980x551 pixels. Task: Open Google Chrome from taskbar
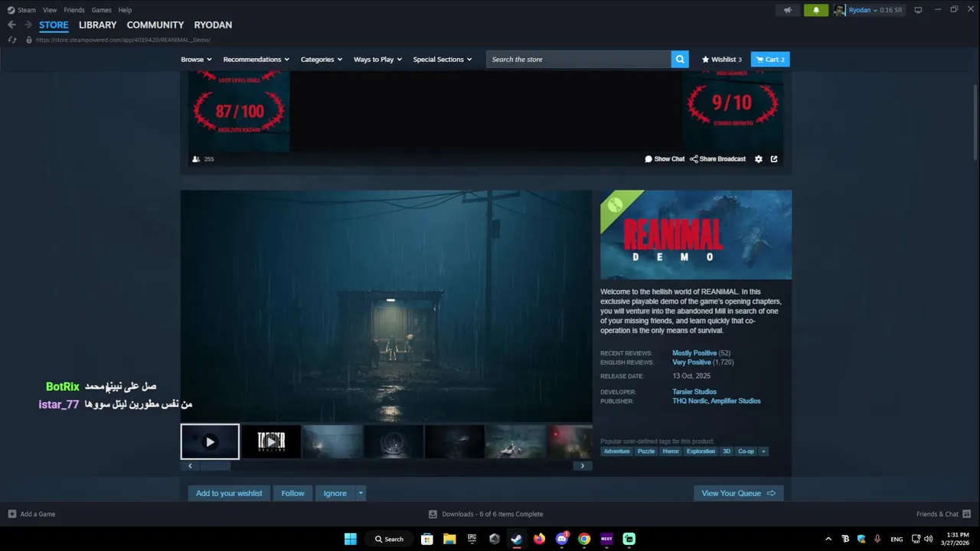tap(584, 539)
